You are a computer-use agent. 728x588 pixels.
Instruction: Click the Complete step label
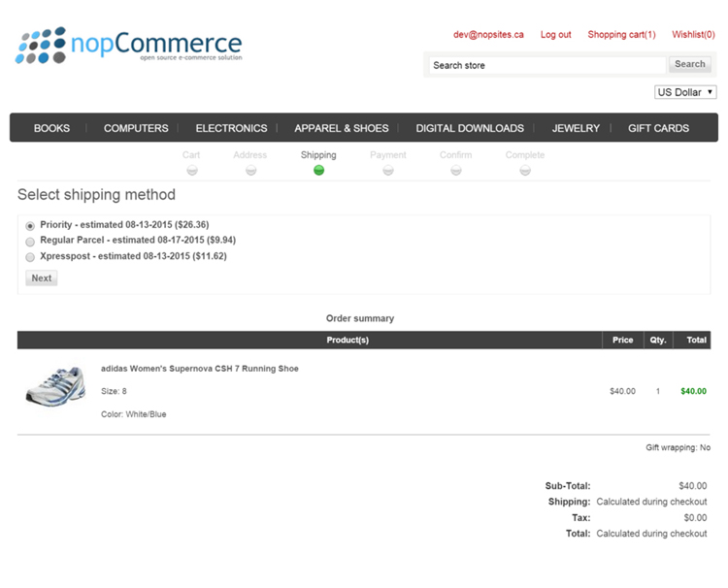click(x=525, y=155)
